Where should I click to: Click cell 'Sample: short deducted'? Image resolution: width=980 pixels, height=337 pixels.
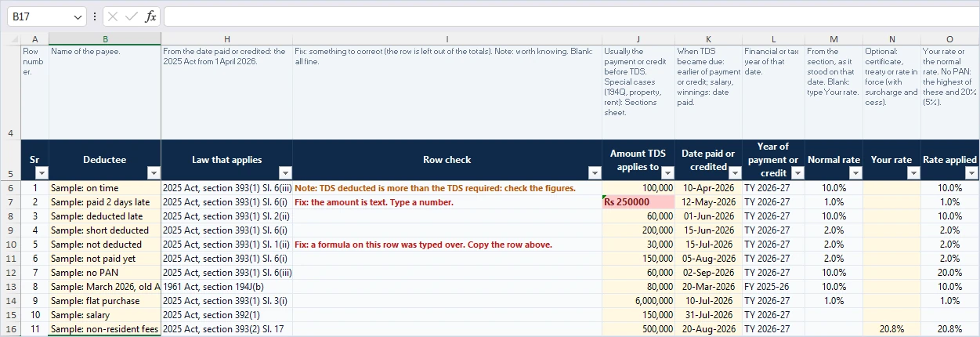(x=105, y=230)
